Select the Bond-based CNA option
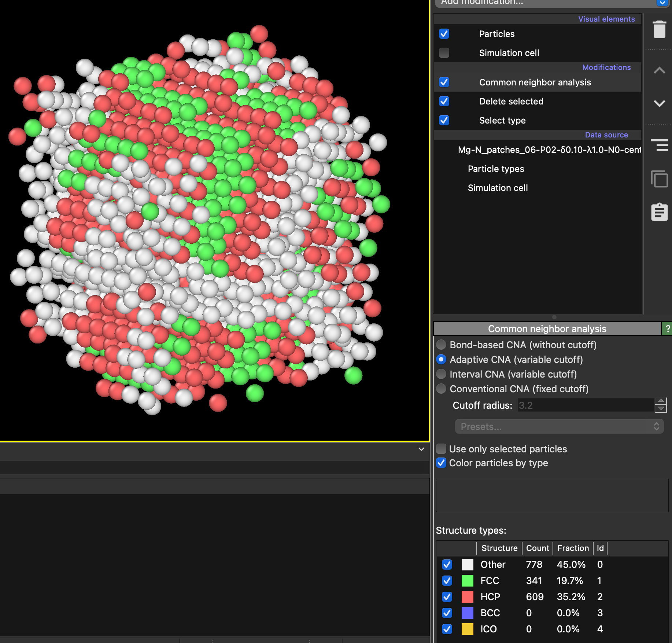Screen dimensions: 672x643 441,345
